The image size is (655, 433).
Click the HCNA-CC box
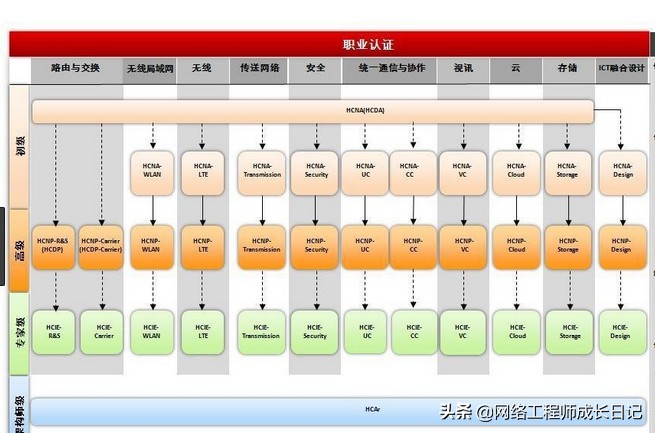click(x=413, y=173)
